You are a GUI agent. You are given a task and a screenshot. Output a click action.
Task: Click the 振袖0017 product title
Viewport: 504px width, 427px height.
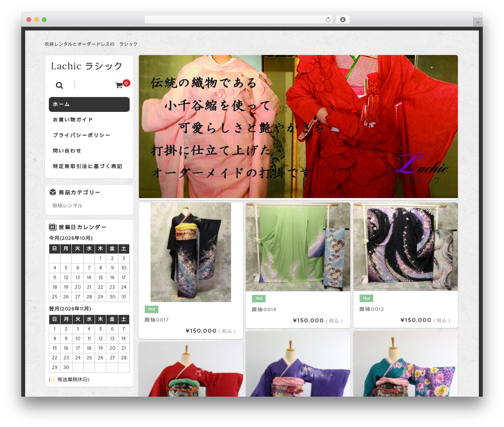[157, 320]
